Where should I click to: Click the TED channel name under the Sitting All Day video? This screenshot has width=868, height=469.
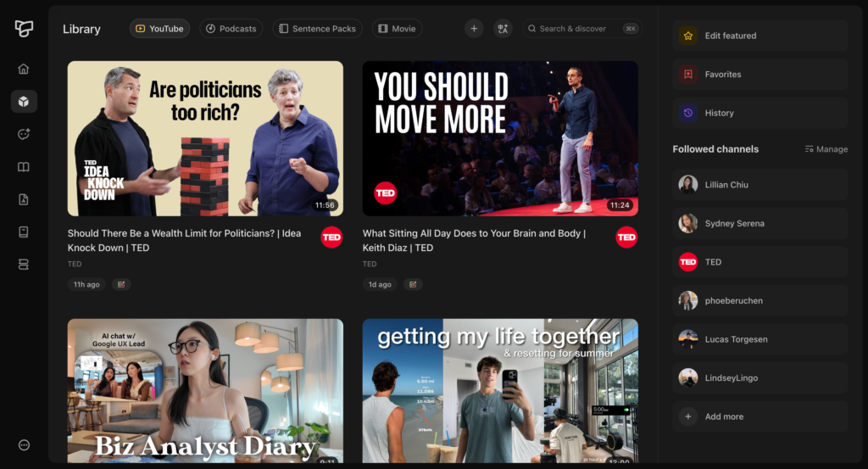(370, 264)
